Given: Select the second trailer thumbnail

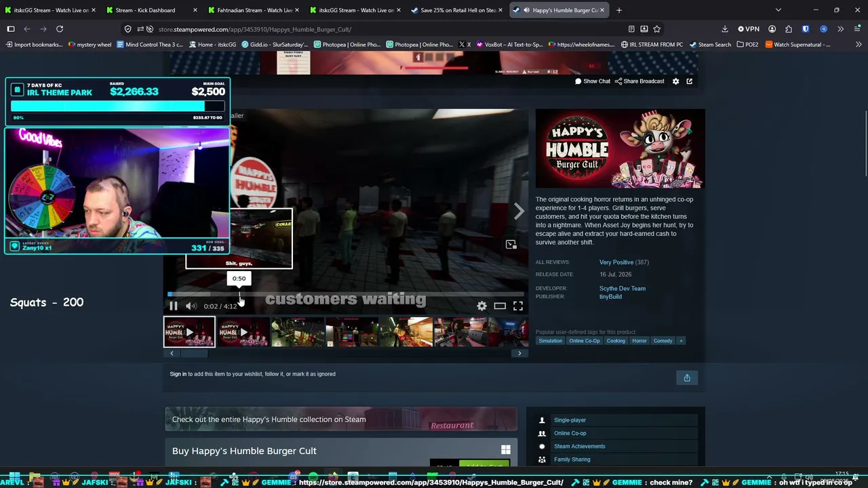Looking at the screenshot, I should pos(243,332).
